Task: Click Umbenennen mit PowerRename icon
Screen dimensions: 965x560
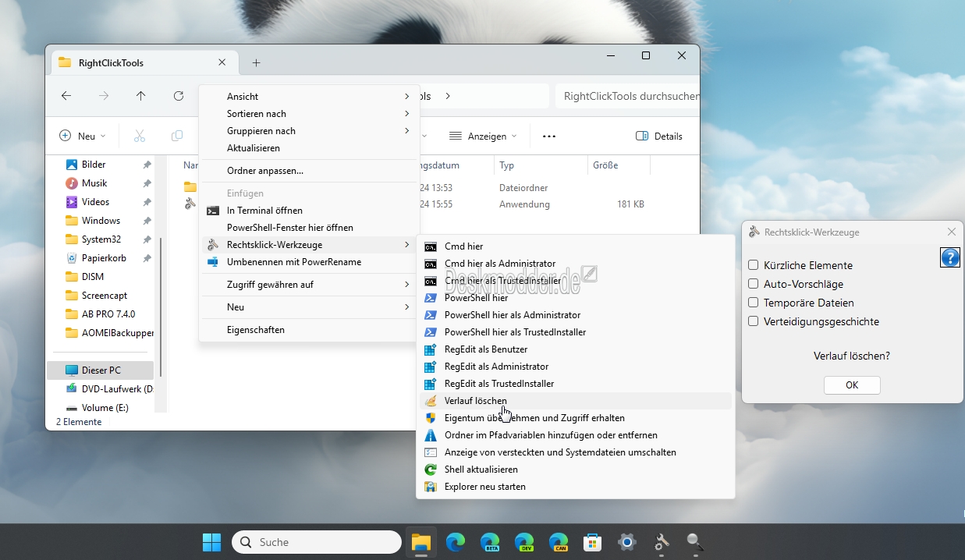Action: [212, 262]
